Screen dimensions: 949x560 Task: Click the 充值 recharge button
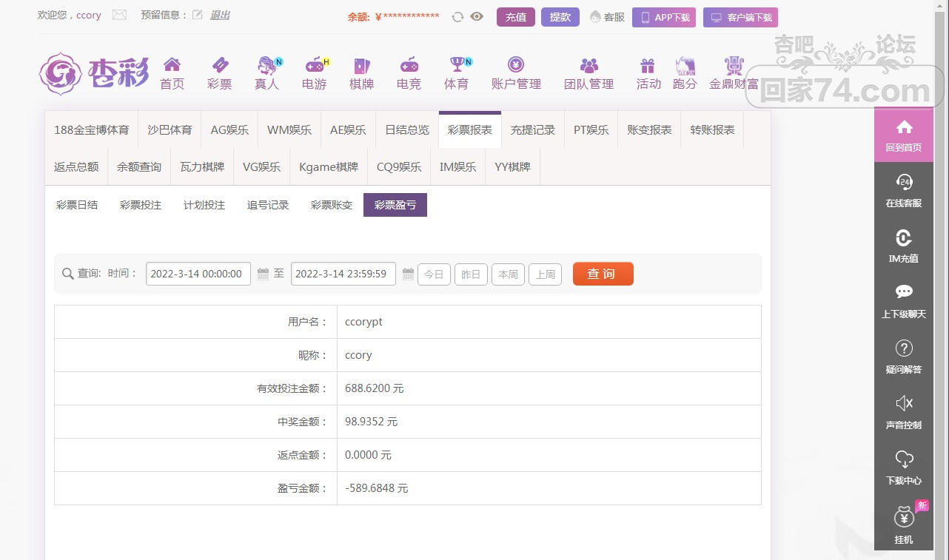coord(515,17)
